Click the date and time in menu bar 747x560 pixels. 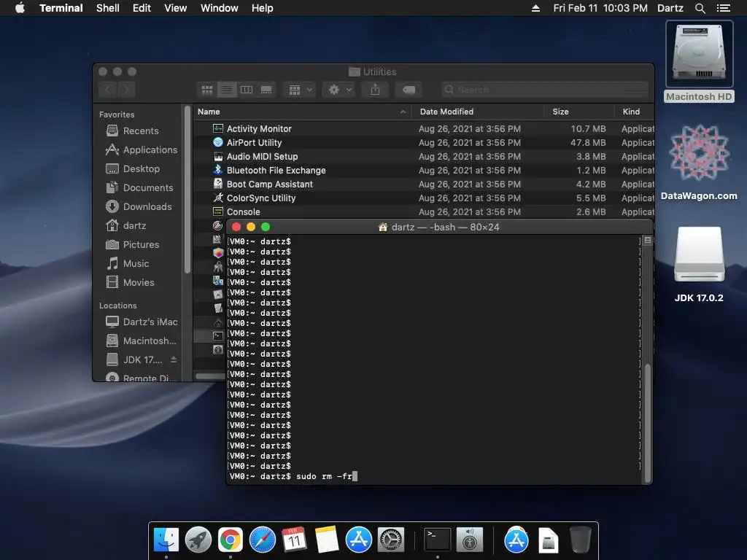[600, 8]
